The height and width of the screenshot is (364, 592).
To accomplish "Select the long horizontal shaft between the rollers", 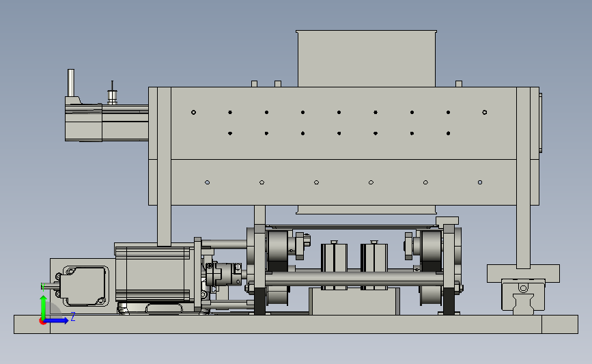I will point(354,279).
